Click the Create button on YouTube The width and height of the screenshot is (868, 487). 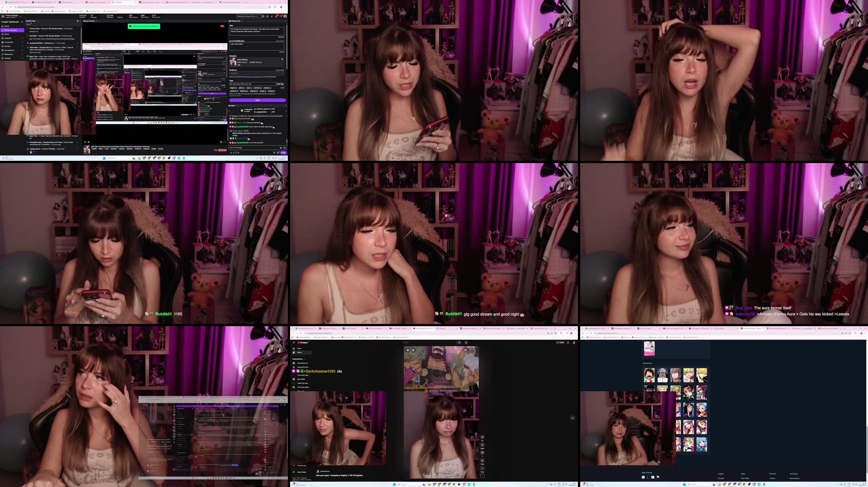coord(560,342)
